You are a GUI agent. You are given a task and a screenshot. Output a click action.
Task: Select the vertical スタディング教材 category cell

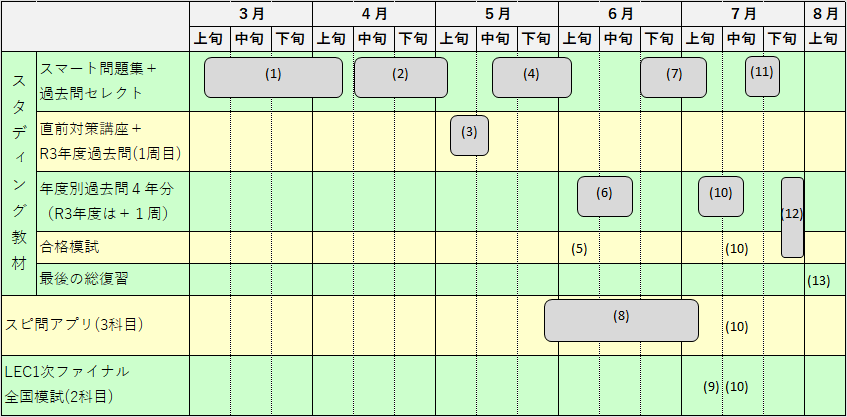18,172
